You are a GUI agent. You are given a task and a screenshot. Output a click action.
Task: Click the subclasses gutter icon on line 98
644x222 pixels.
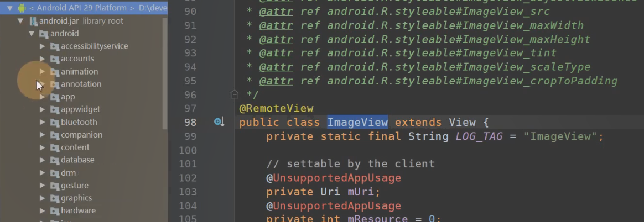219,121
